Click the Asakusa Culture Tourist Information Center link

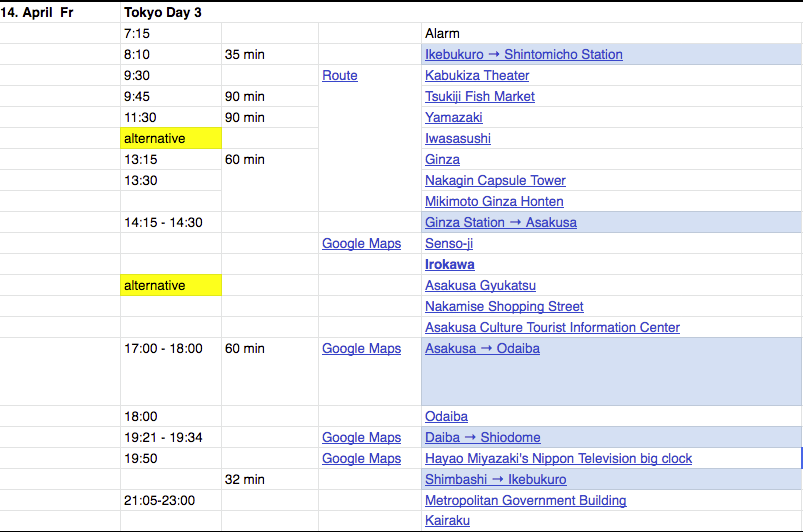pos(552,328)
